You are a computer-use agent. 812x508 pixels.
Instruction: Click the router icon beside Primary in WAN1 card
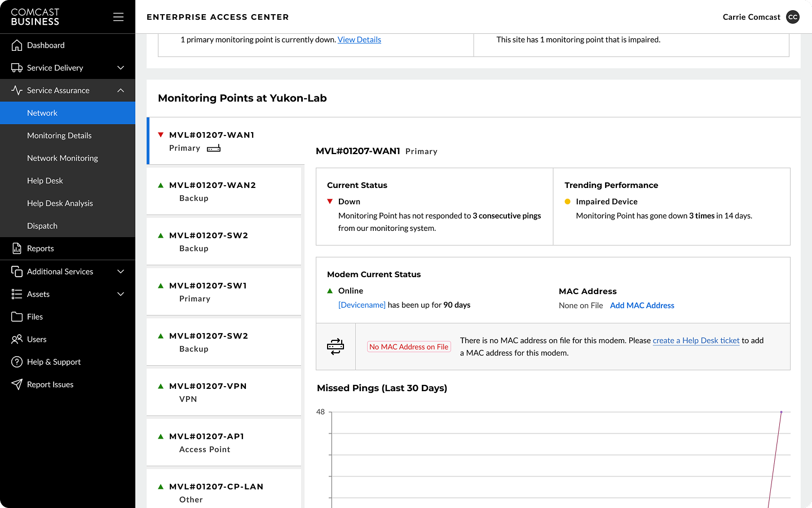(214, 148)
